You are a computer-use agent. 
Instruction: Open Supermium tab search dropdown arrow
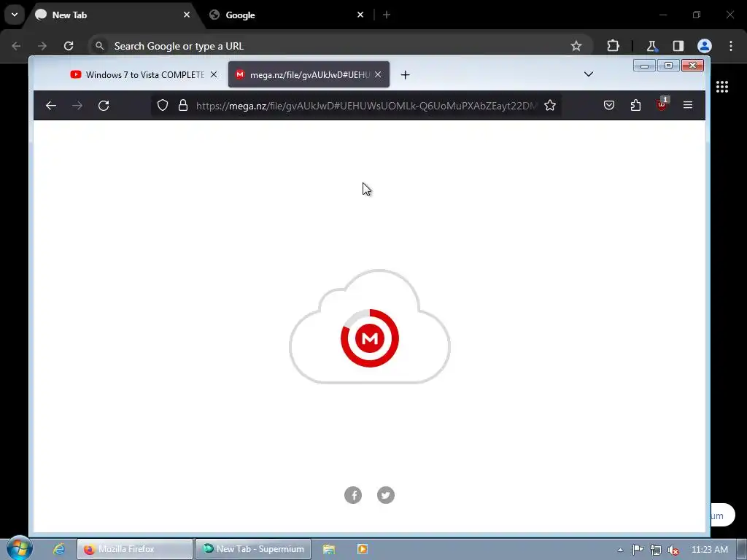[15, 15]
